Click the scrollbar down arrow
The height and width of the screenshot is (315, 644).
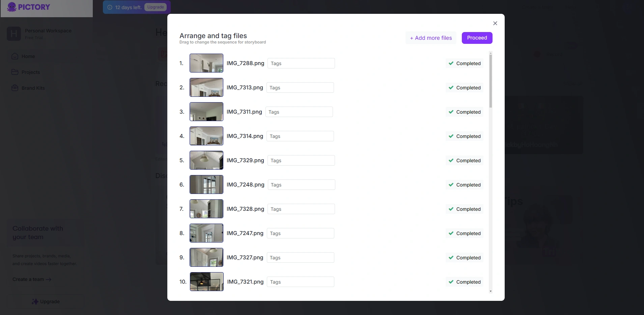491,291
